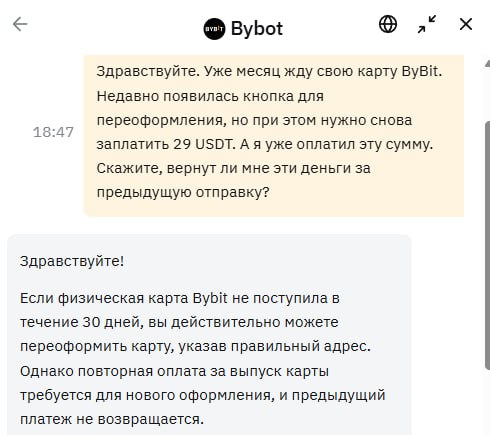Click the "предыдущую отправку?" line
Viewport: 490px width, 435px height.
coord(183,192)
